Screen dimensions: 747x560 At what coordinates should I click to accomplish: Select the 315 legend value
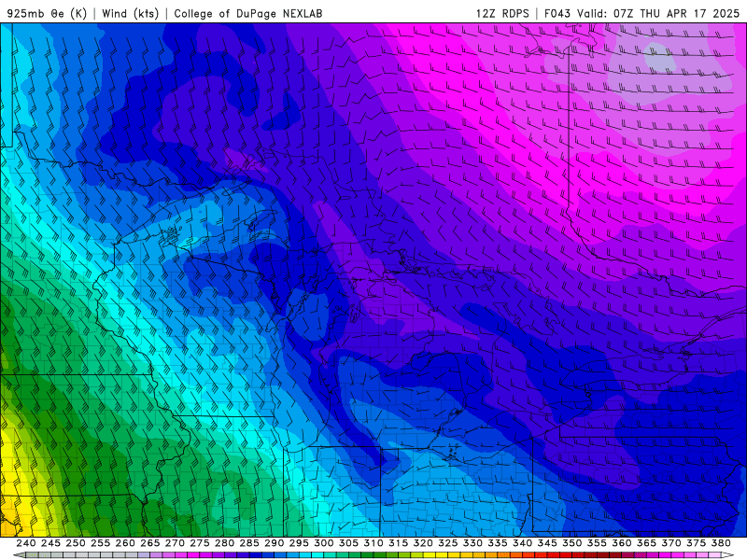click(x=398, y=543)
